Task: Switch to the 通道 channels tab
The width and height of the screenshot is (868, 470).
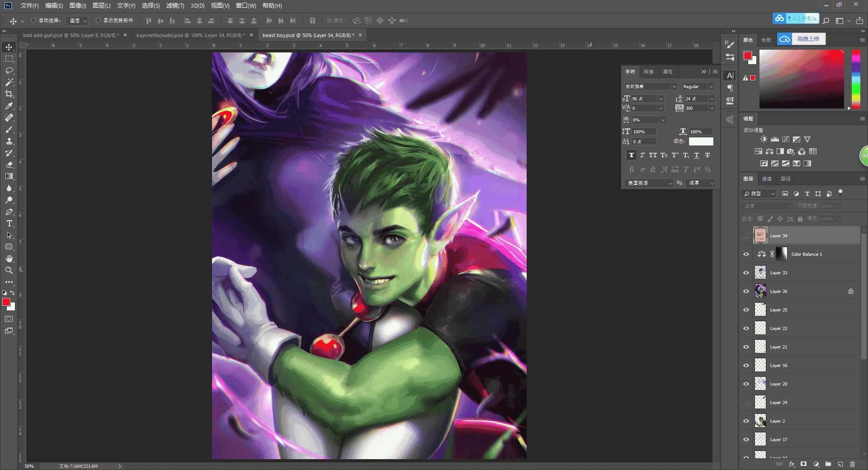Action: (x=767, y=179)
